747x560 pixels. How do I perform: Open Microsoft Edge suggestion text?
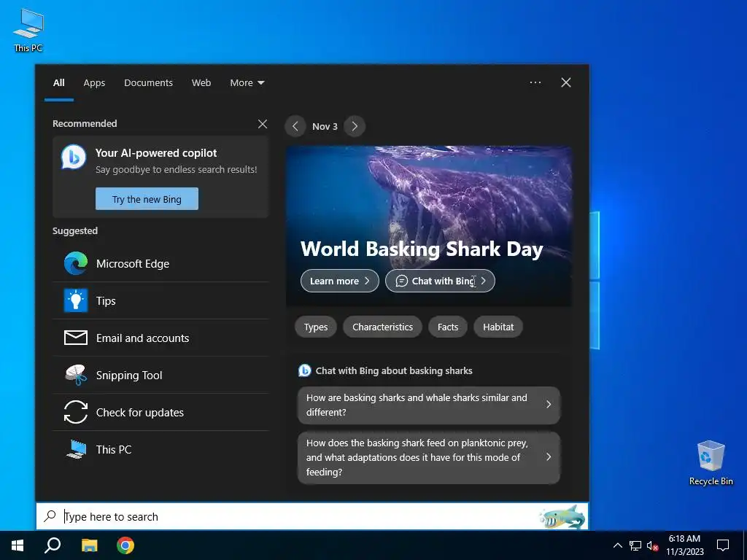(133, 264)
